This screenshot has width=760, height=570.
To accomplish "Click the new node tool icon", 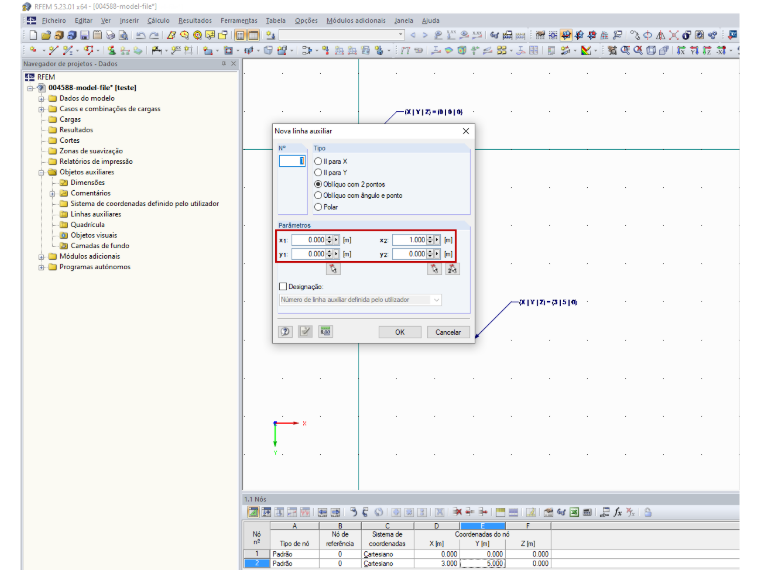I will (x=33, y=50).
